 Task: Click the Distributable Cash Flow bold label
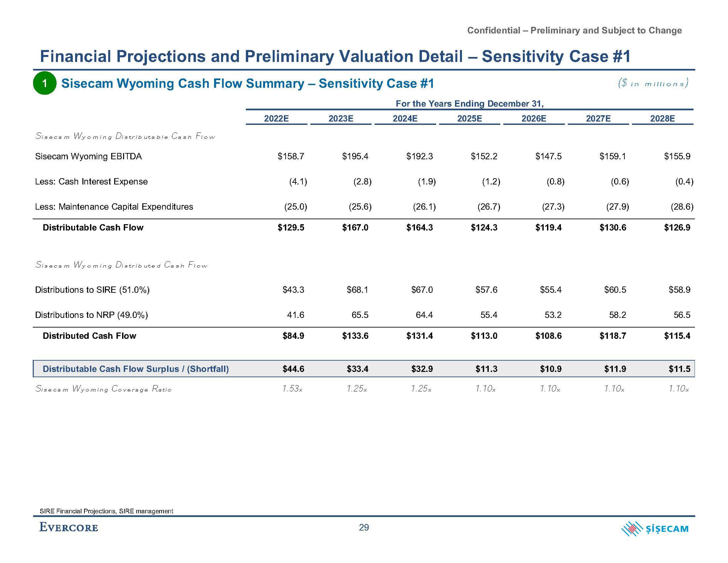click(93, 228)
